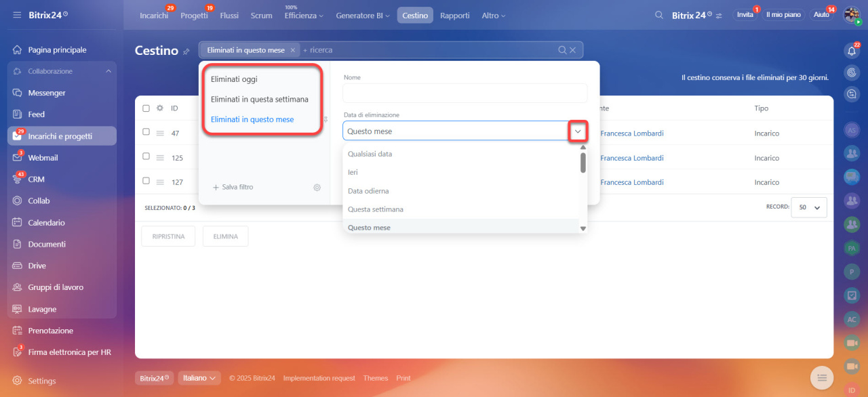Apply 'Eliminati in questa settimana' preset filter
This screenshot has height=397, width=868.
click(x=260, y=99)
